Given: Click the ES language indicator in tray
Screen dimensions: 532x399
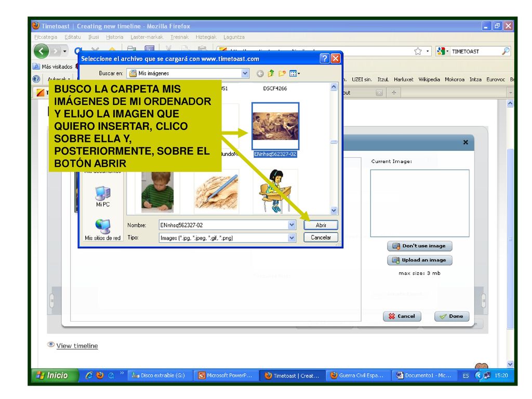Looking at the screenshot, I should coord(466,376).
